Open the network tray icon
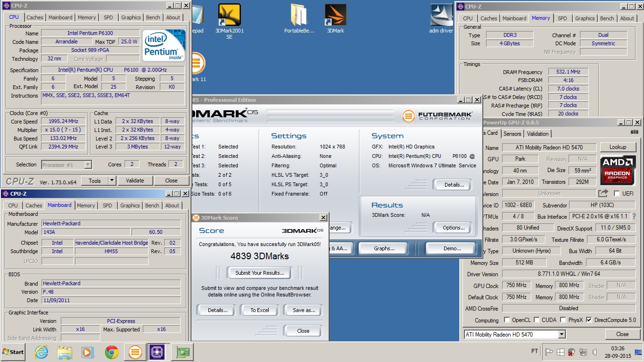The width and height of the screenshot is (644, 362). click(583, 352)
